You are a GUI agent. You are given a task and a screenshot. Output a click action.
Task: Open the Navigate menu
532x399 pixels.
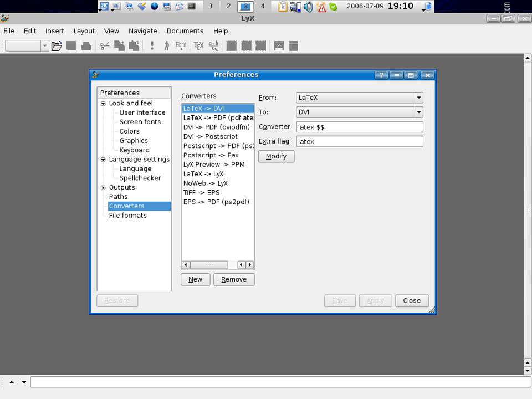coord(143,31)
